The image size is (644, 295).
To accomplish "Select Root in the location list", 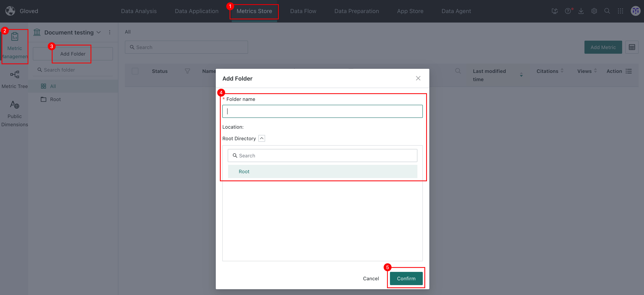I will click(322, 171).
